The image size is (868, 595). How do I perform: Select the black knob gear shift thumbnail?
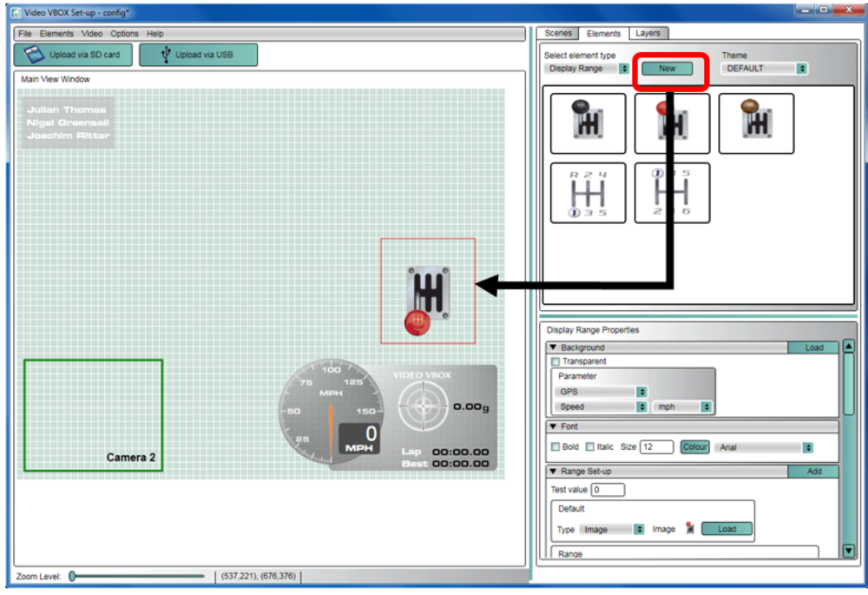[x=588, y=123]
